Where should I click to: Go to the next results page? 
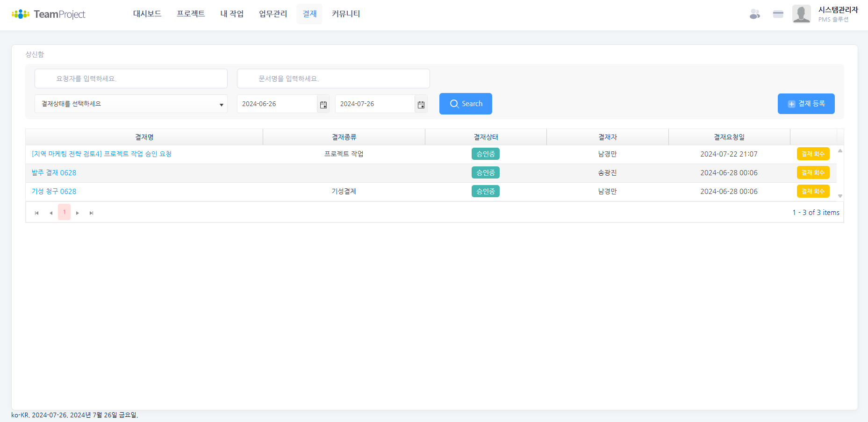click(x=78, y=213)
